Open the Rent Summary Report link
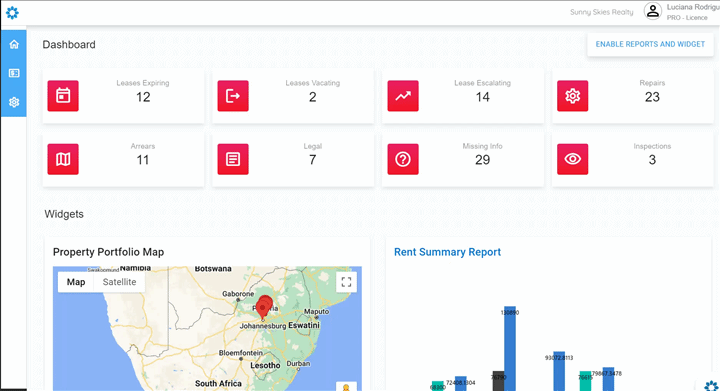720x391 pixels. tap(447, 252)
